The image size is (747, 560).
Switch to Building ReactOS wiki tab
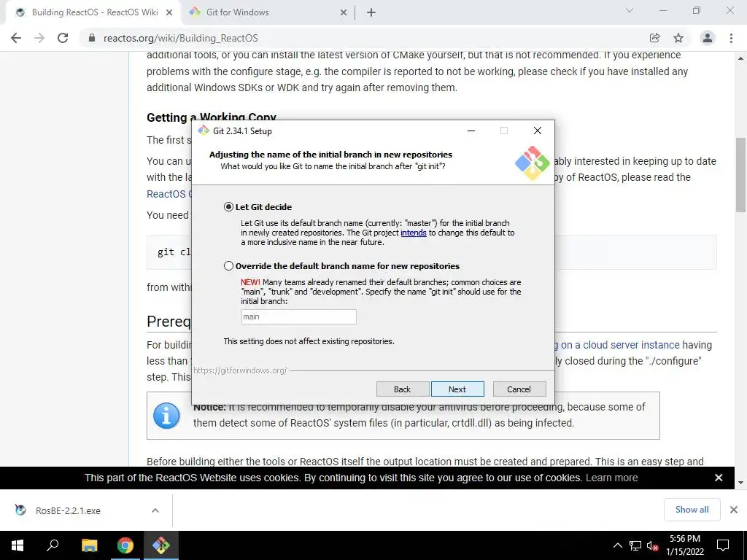click(94, 12)
